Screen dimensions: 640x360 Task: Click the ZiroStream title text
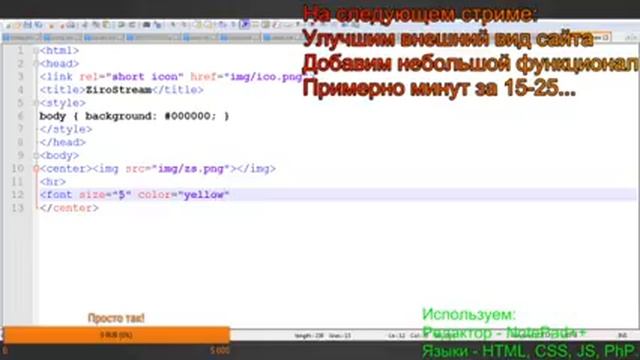[119, 90]
